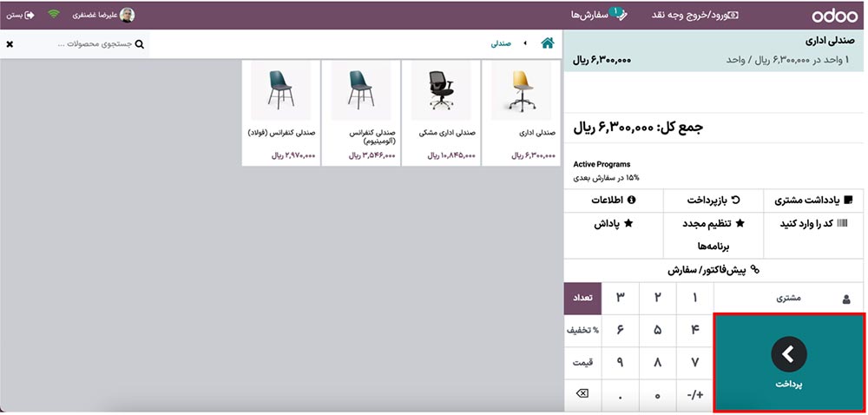Click the +/- sign key
This screenshot has width=868, height=415.
tap(695, 395)
